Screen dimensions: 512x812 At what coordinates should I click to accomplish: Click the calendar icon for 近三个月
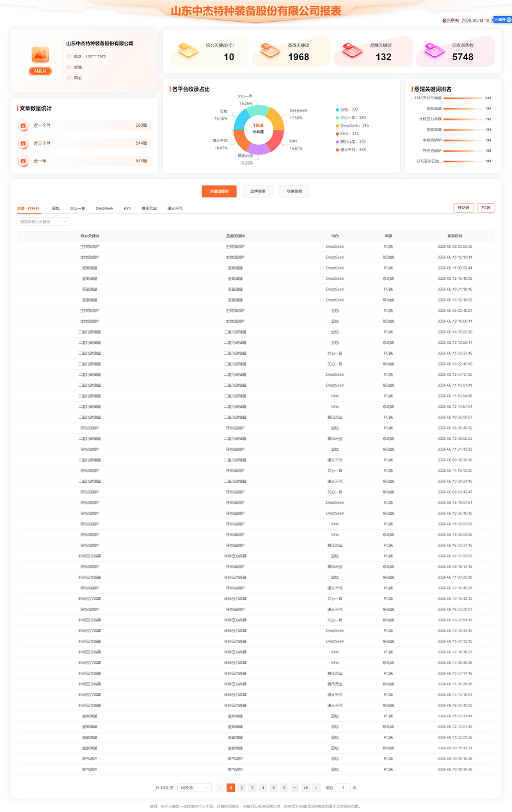23,143
